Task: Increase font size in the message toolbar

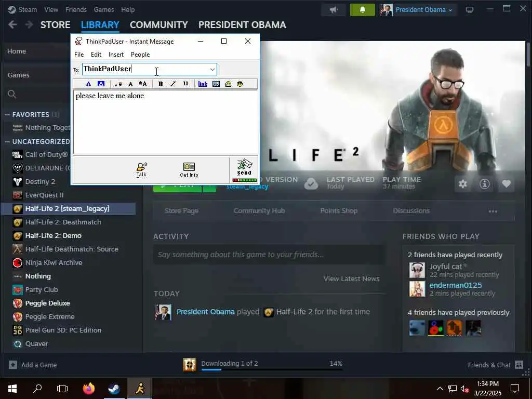Action: click(x=143, y=84)
